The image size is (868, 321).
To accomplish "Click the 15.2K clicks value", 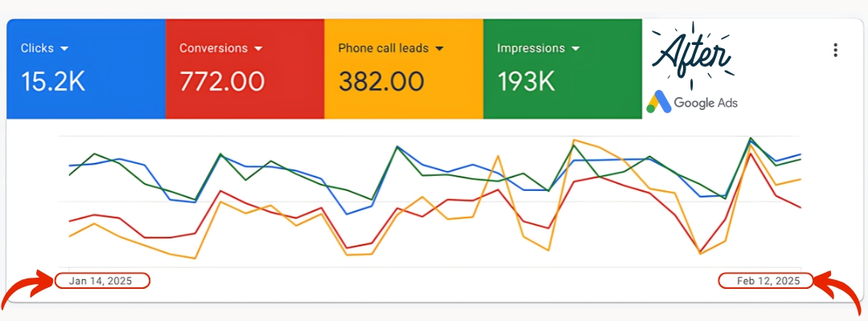I will 53,81.
